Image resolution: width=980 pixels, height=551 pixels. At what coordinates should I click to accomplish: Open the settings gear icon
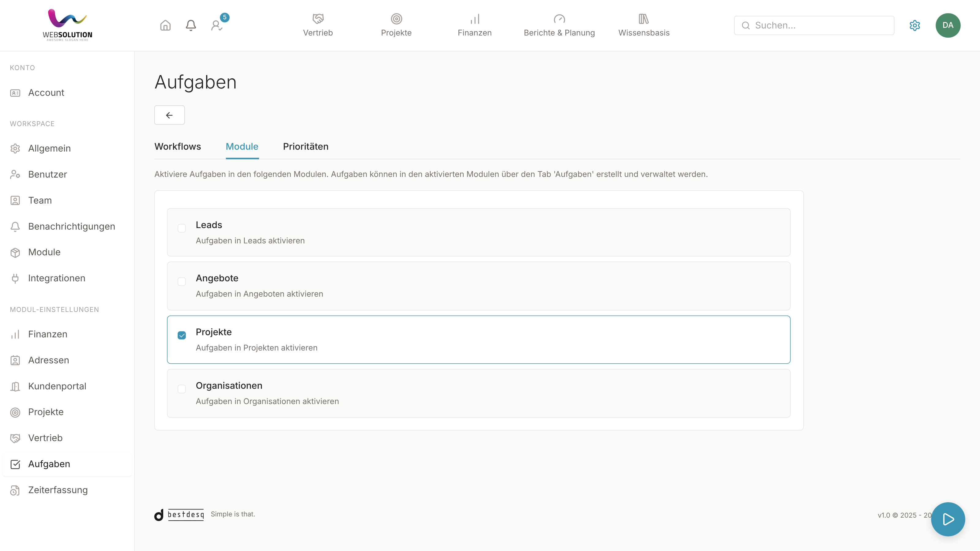point(914,25)
